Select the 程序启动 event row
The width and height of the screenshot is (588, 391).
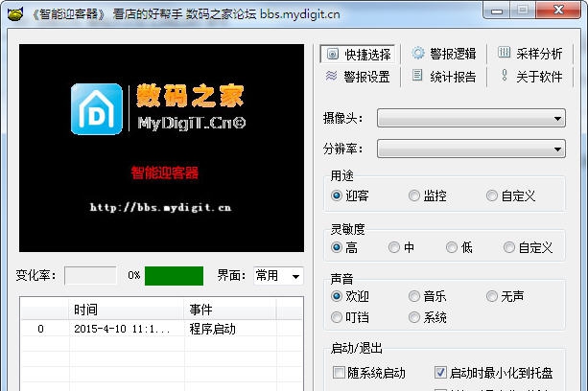[x=162, y=329]
